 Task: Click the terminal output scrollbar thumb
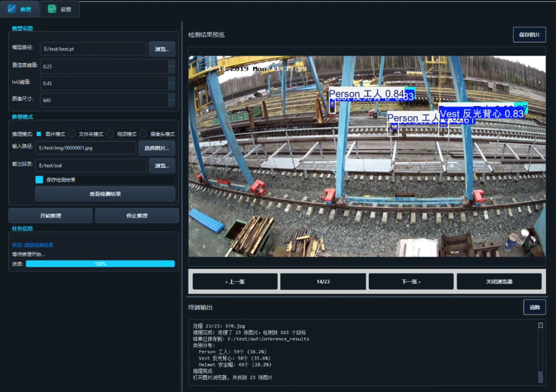pos(540,376)
